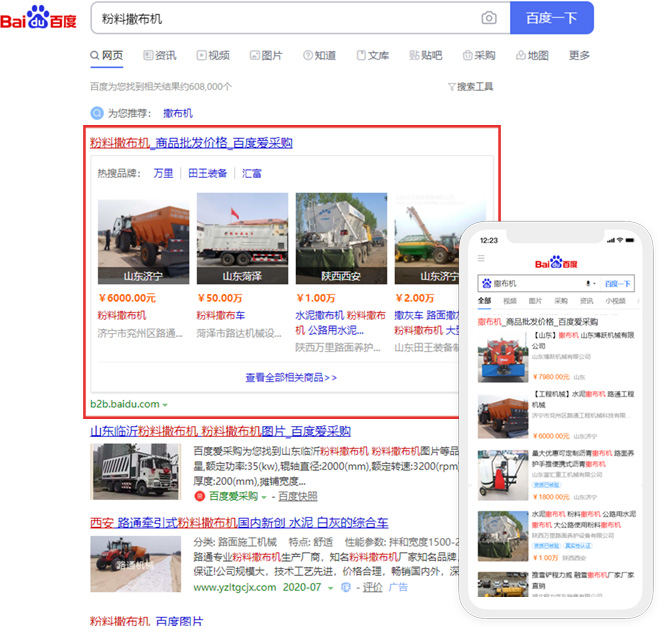Screen dimensions: 660x628
Task: Open 山东临沂粉料撒布机 result title
Action: tap(220, 431)
